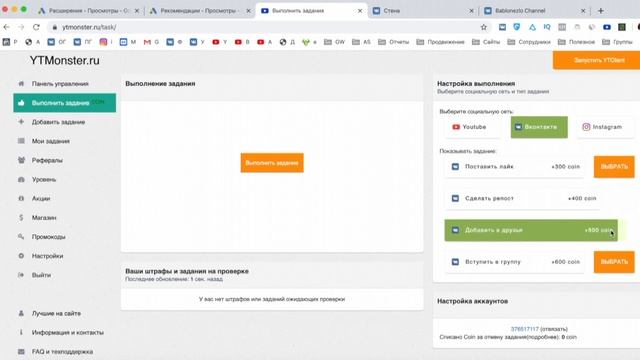Open the Полезное bookmarks folder
The height and width of the screenshot is (360, 640).
click(x=576, y=42)
